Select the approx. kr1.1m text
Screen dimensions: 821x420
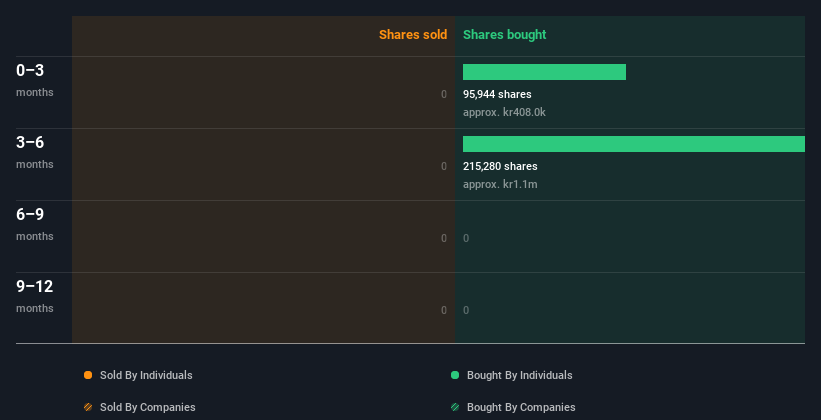500,184
